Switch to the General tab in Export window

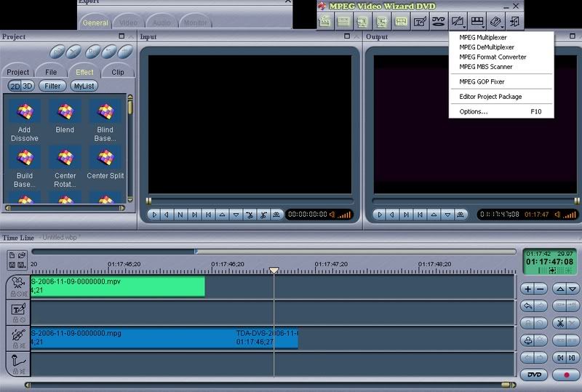[x=95, y=23]
